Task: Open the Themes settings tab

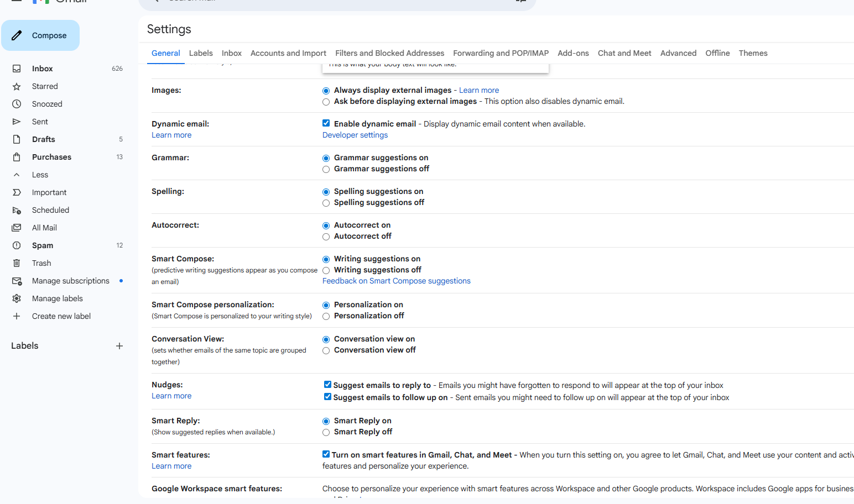Action: click(753, 53)
